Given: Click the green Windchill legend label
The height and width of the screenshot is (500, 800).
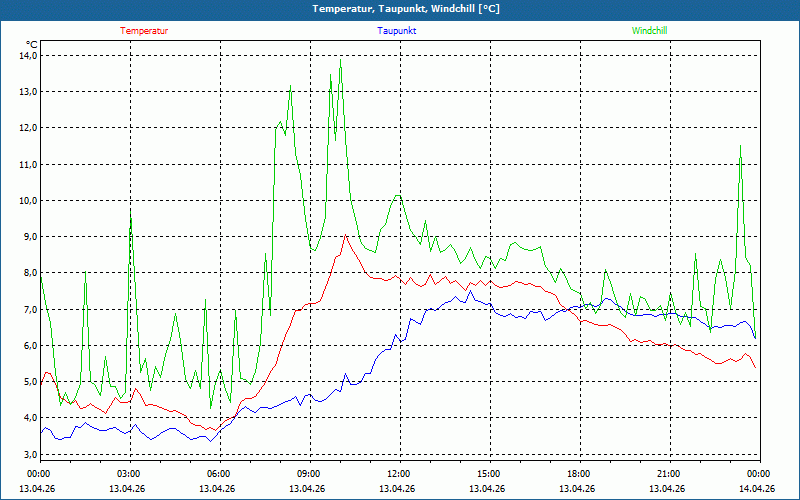Looking at the screenshot, I should (x=649, y=31).
